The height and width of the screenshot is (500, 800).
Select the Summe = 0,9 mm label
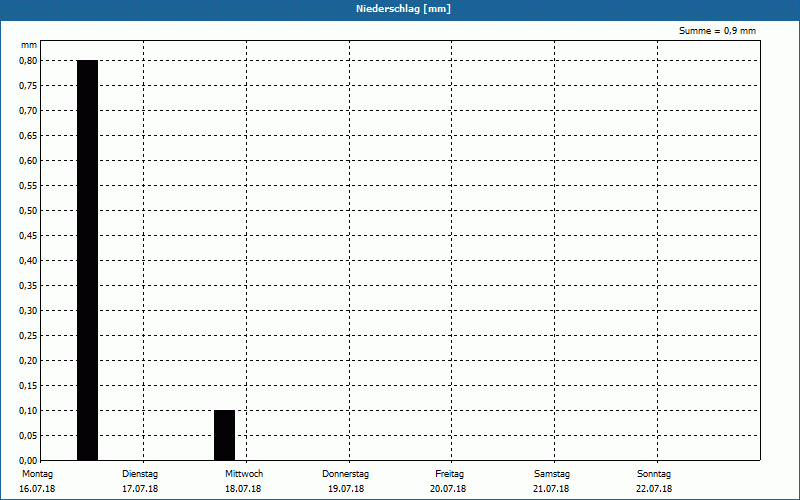[717, 31]
